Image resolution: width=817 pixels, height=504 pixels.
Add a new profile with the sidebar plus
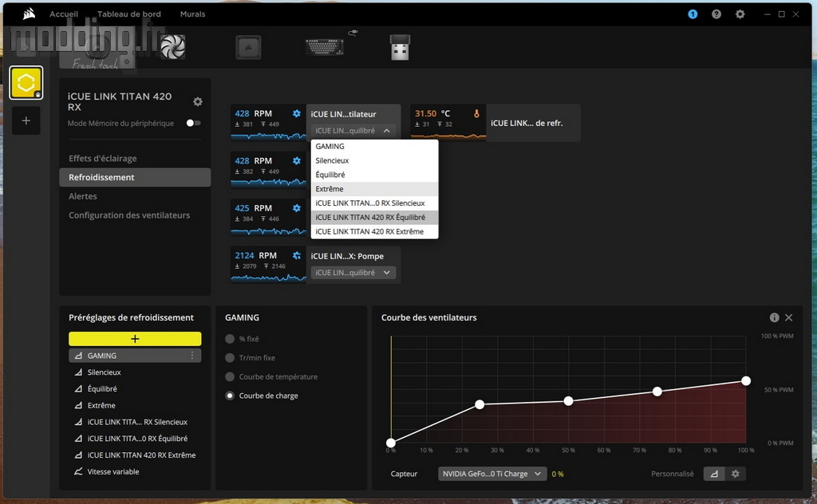tap(26, 120)
